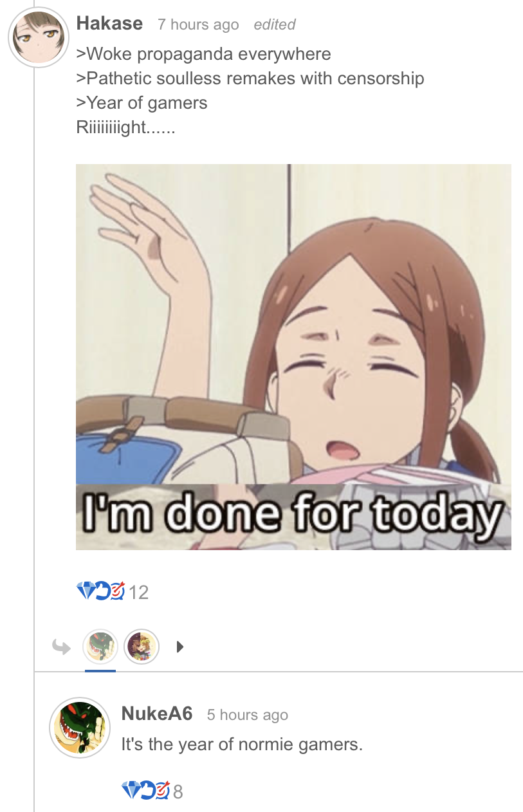Open NukeA6's dragon profile avatar
The height and width of the screenshot is (812, 523).
click(x=80, y=728)
